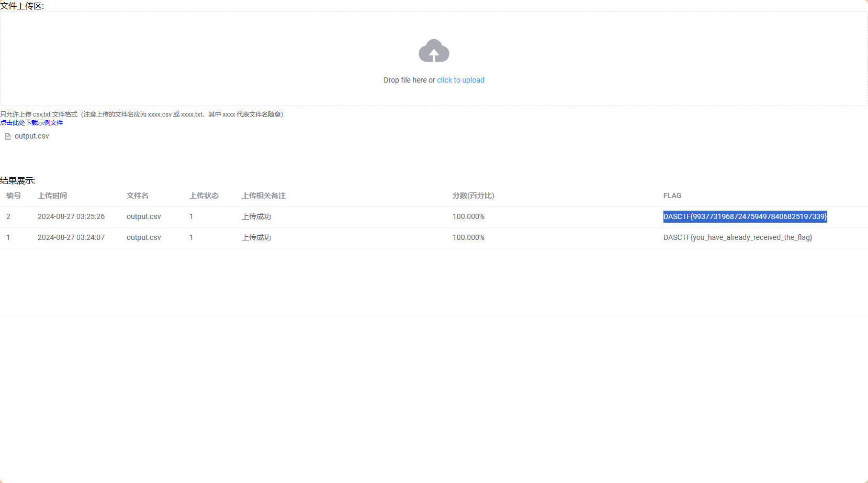Click the highlighted DASCTF flag with digits
The height and width of the screenshot is (483, 868).
(745, 216)
